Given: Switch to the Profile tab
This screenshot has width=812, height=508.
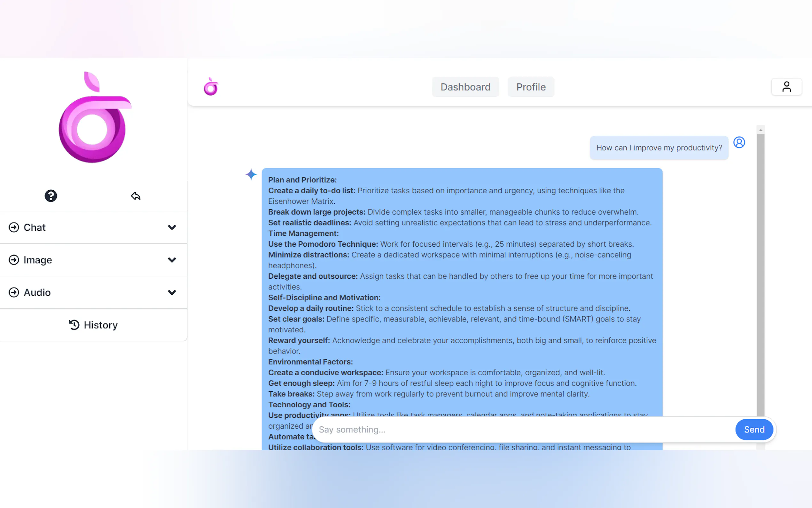Looking at the screenshot, I should [x=531, y=87].
